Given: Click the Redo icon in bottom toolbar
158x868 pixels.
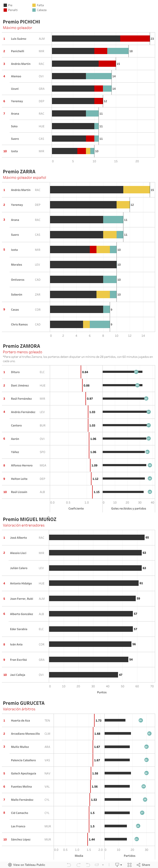Looking at the screenshot, I should click(x=78, y=865).
